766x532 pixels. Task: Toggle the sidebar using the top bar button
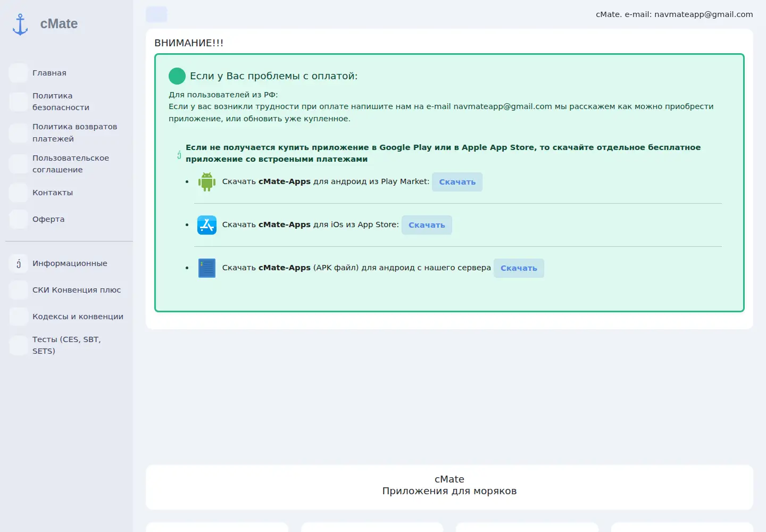(156, 14)
